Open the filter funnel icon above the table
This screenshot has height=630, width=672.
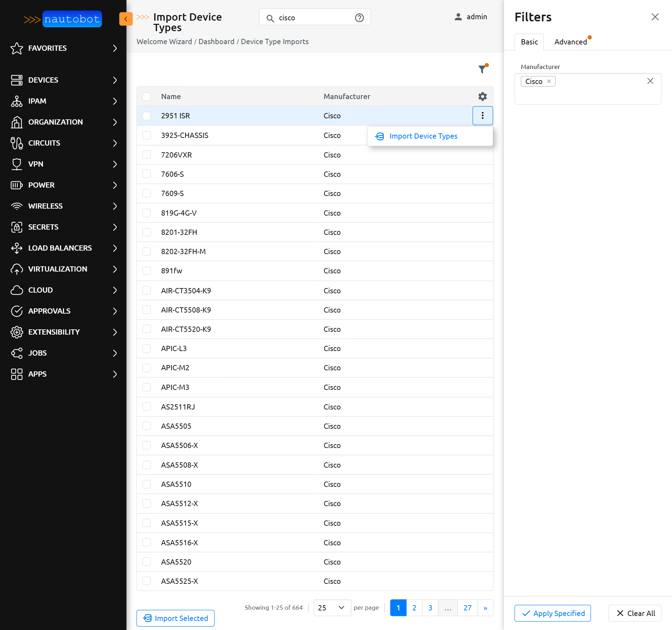482,69
